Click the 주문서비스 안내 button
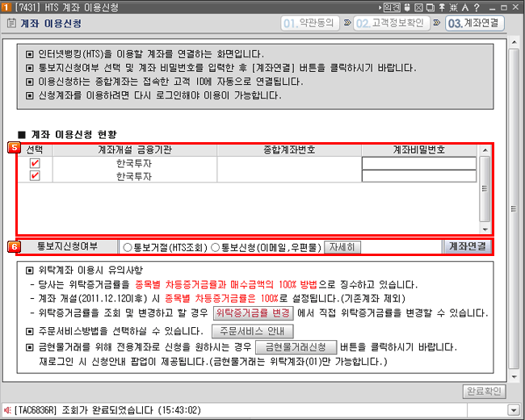The image size is (525, 420). pyautogui.click(x=253, y=331)
